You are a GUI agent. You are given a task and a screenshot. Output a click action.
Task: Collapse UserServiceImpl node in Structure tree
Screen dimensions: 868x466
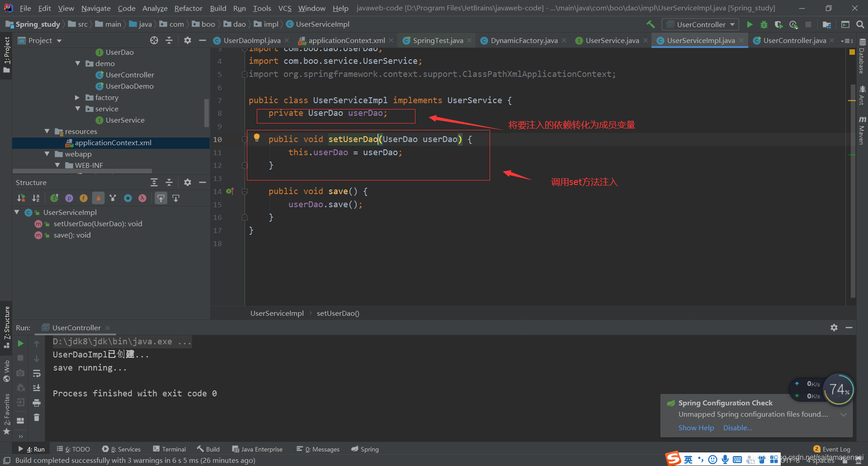tap(17, 212)
